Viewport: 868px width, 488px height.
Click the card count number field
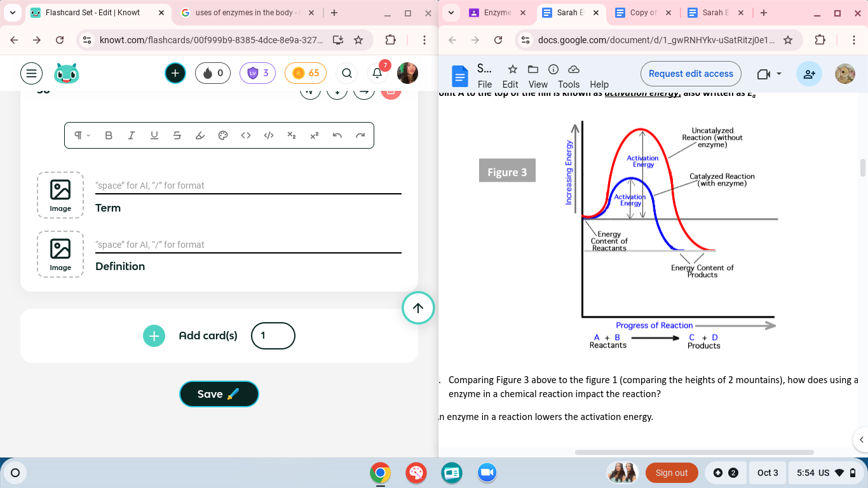273,335
